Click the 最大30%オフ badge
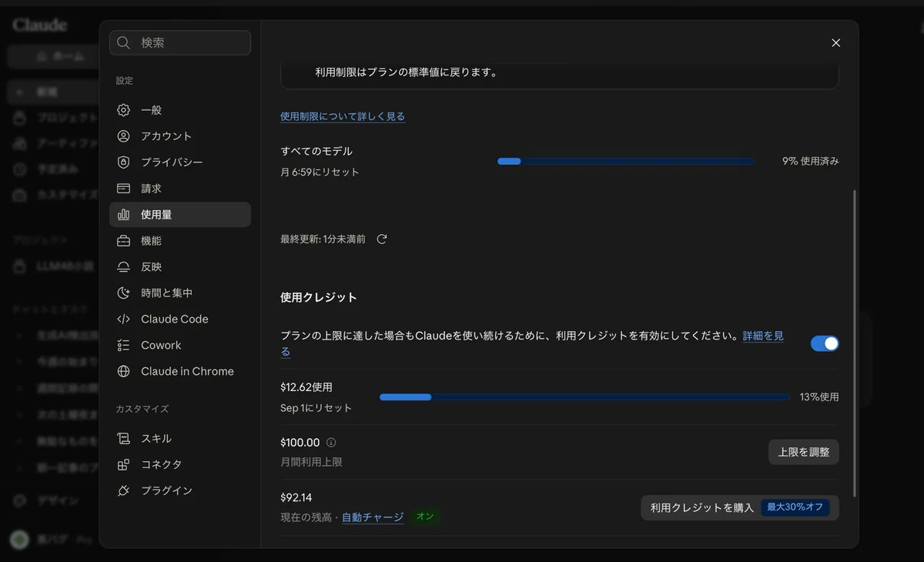Viewport: 924px width, 562px height. (x=795, y=508)
